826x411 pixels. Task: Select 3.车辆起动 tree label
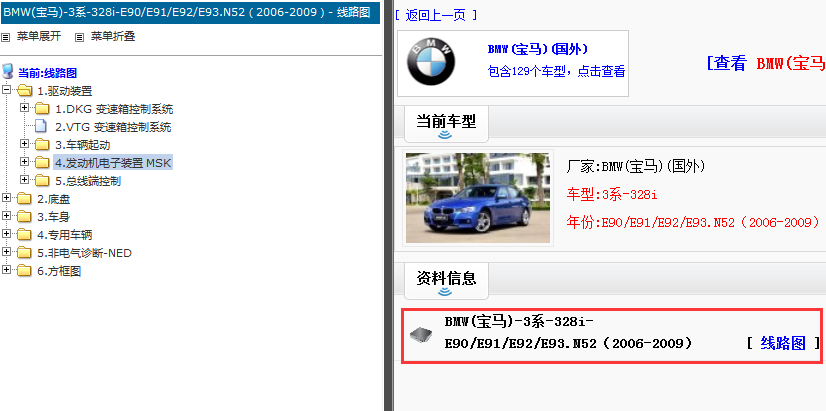click(83, 145)
